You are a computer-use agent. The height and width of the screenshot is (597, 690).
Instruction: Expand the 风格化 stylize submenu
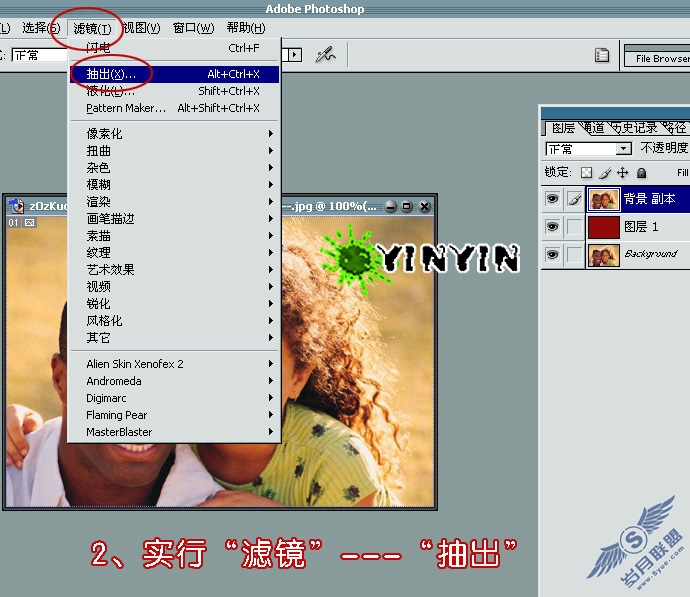pyautogui.click(x=174, y=321)
